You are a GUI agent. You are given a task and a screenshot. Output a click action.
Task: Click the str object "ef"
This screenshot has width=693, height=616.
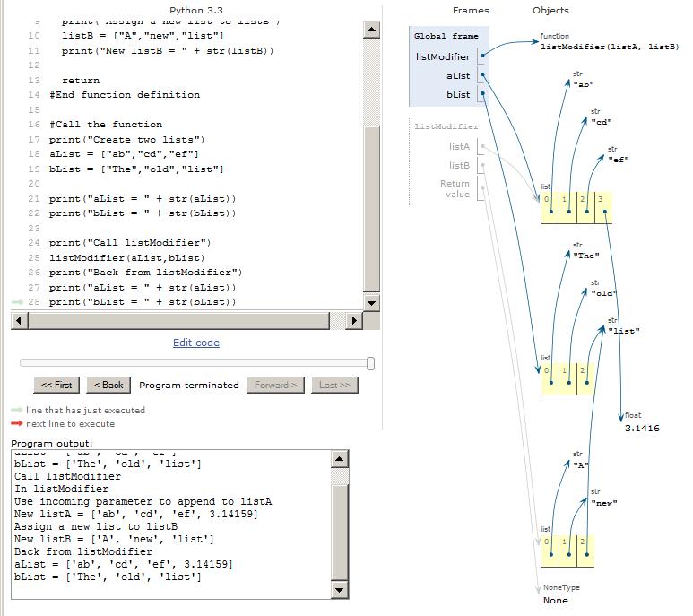(619, 160)
